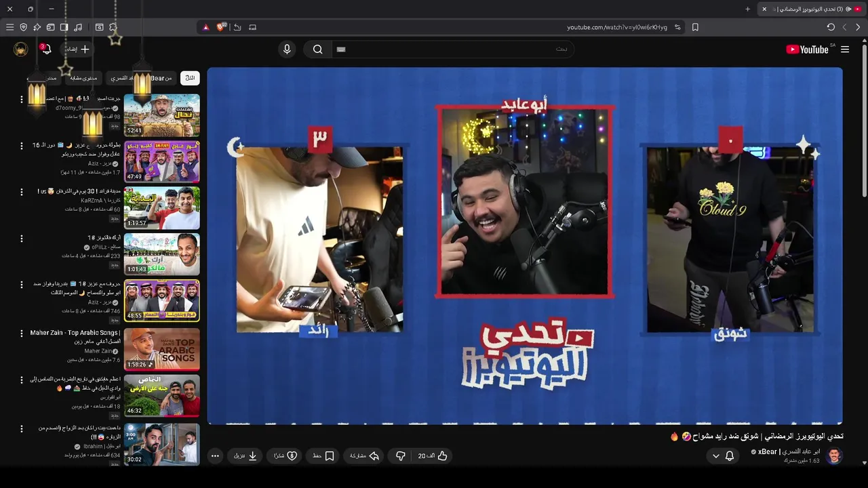Image resolution: width=868 pixels, height=488 pixels.
Task: Click the youtube.com address bar URL
Action: click(x=617, y=27)
